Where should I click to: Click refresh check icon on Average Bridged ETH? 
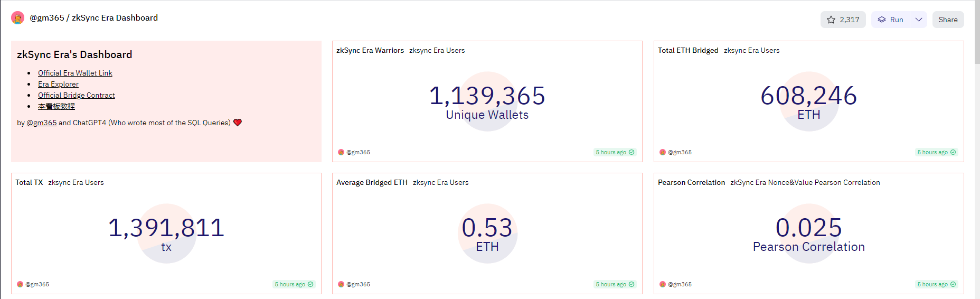[632, 284]
